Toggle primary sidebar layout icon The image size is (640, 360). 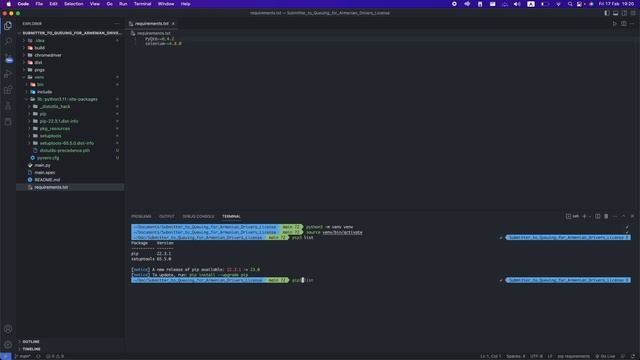(607, 13)
